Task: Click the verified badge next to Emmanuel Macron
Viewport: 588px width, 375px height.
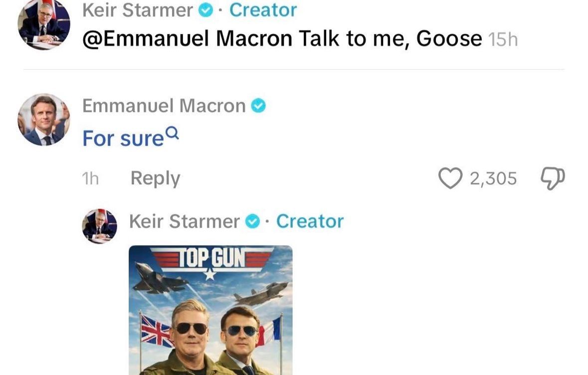Action: tap(258, 105)
